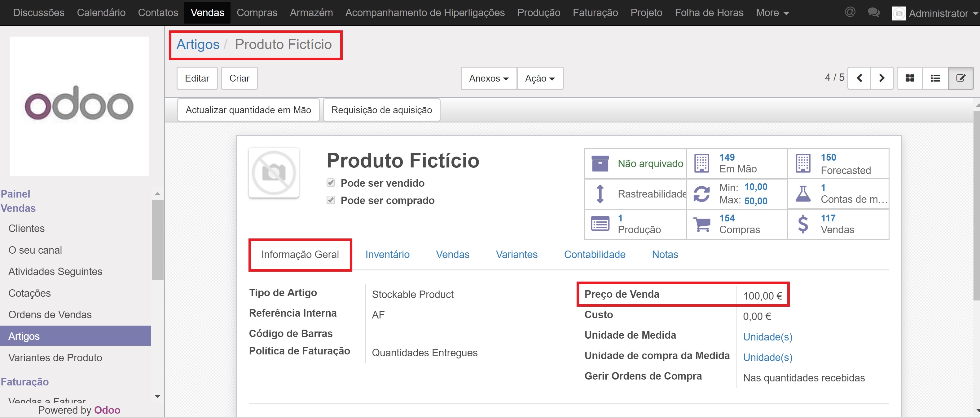The image size is (980, 418).
Task: Click the @ mentions icon
Action: (x=850, y=13)
